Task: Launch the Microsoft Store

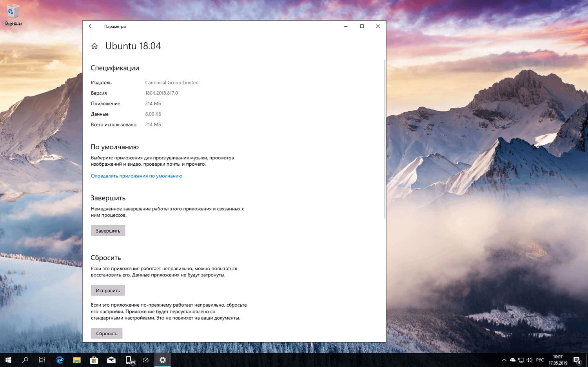Action: click(94, 360)
